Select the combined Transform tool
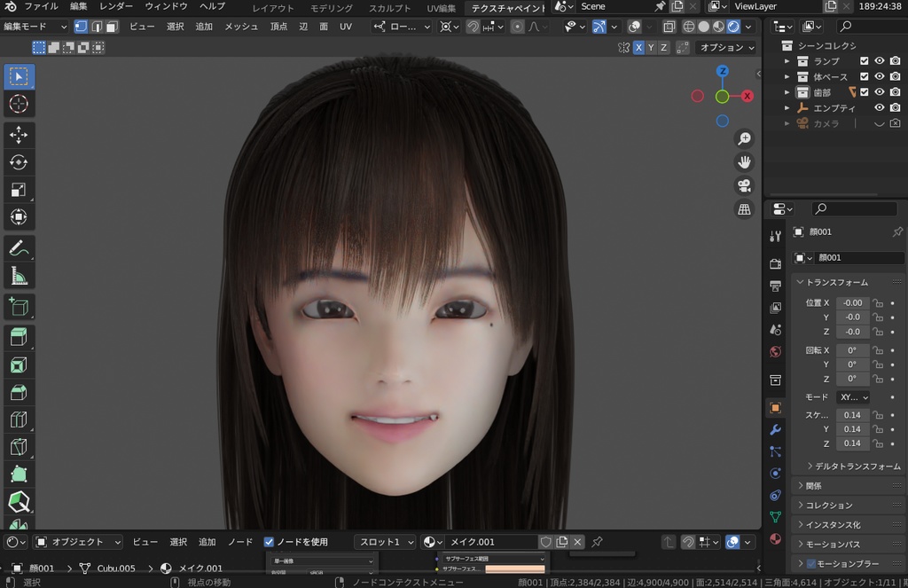Viewport: 908px width, 588px height. [20, 216]
